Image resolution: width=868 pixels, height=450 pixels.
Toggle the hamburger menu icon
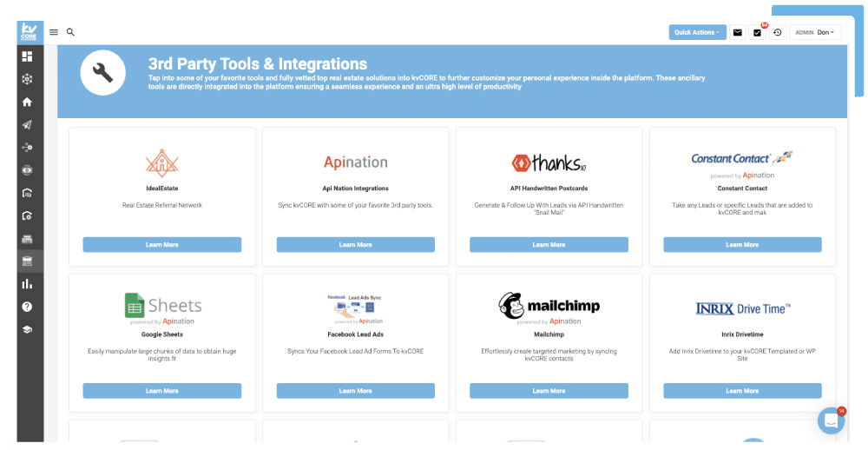point(54,32)
